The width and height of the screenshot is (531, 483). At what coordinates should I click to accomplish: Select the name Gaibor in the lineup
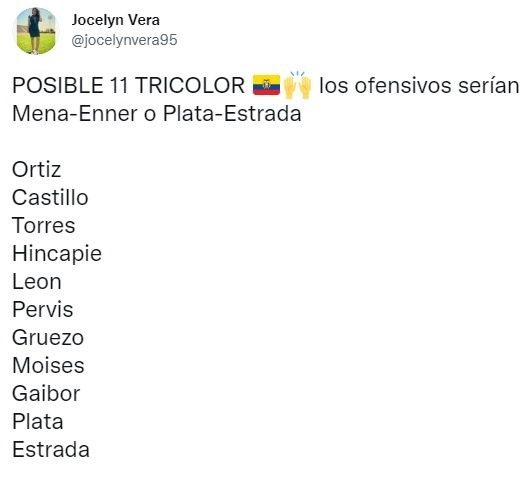pyautogui.click(x=46, y=394)
